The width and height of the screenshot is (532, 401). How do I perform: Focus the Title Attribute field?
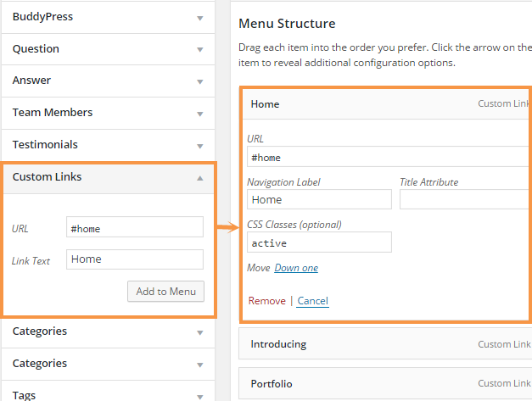coord(466,199)
